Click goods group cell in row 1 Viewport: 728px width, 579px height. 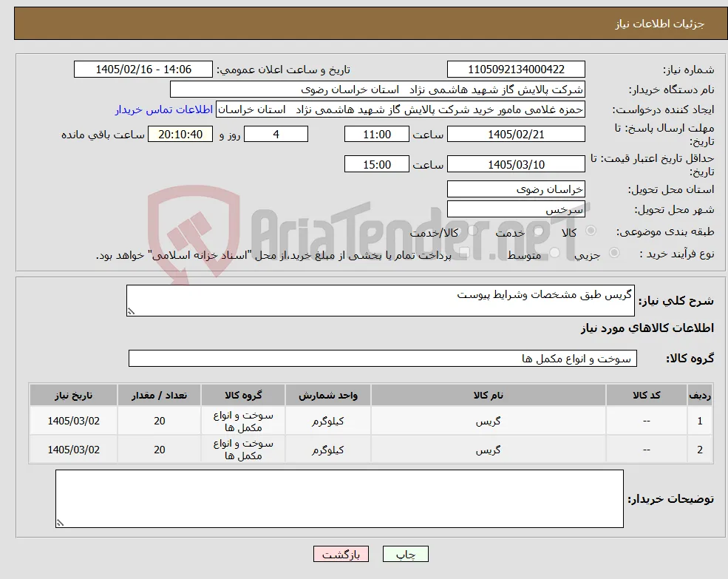pyautogui.click(x=243, y=421)
